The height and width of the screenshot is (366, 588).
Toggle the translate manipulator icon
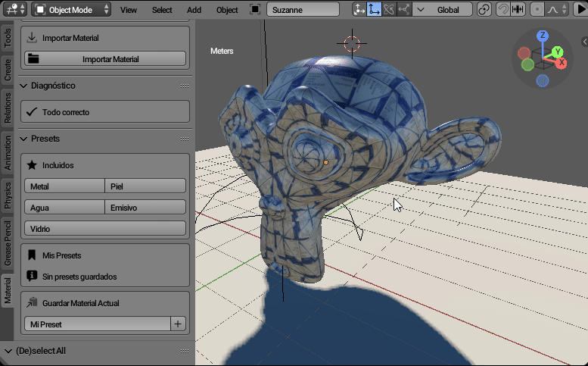coord(374,10)
